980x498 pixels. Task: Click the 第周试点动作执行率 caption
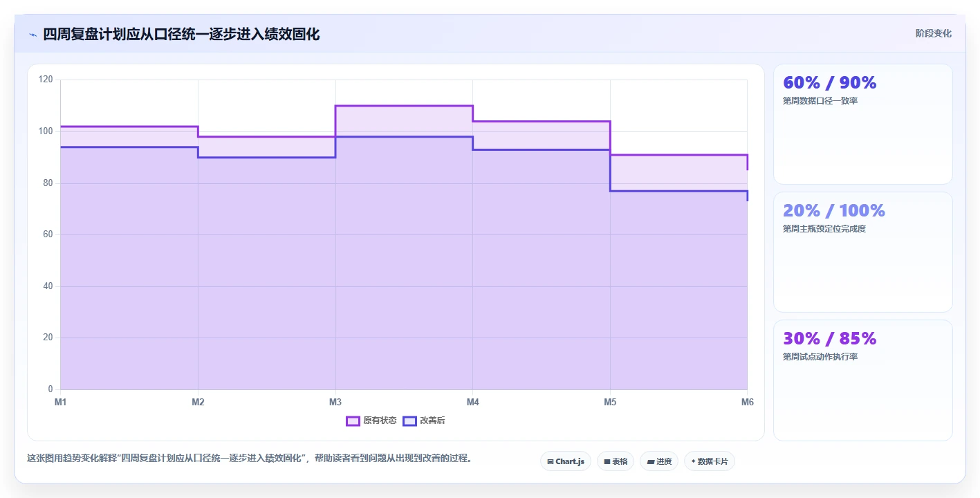[x=820, y=357]
